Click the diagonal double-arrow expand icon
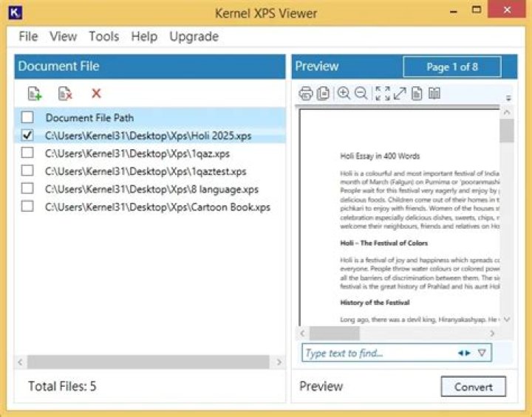Image resolution: width=532 pixels, height=417 pixels. click(x=400, y=93)
